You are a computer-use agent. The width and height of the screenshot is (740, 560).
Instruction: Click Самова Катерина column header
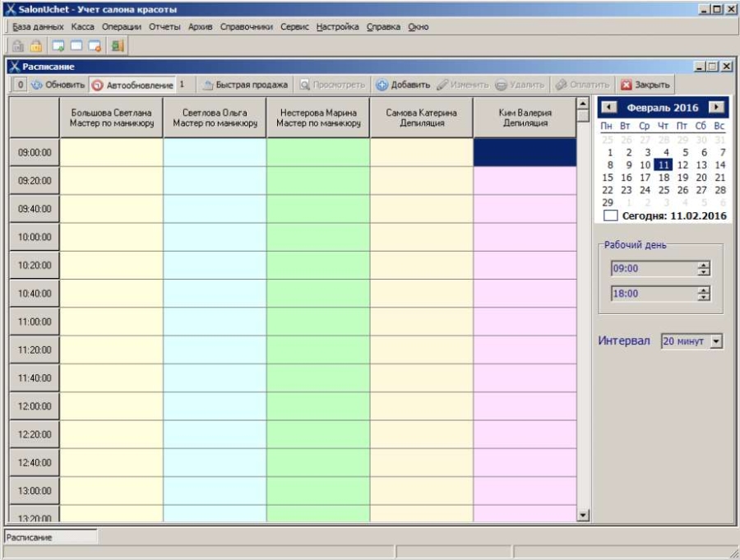click(422, 118)
